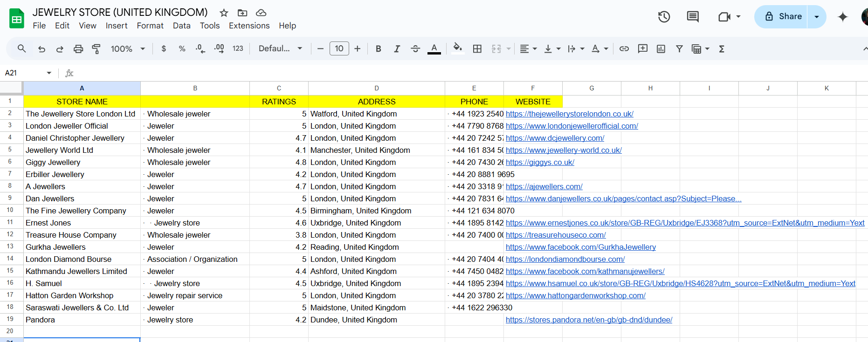Format selection as currency
The height and width of the screenshot is (342, 868).
[164, 48]
